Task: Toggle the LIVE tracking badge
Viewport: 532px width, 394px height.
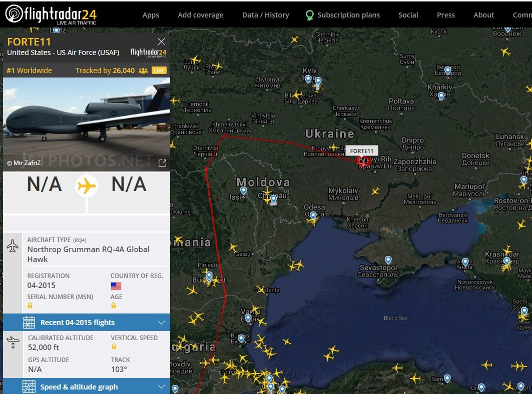Action: [159, 70]
